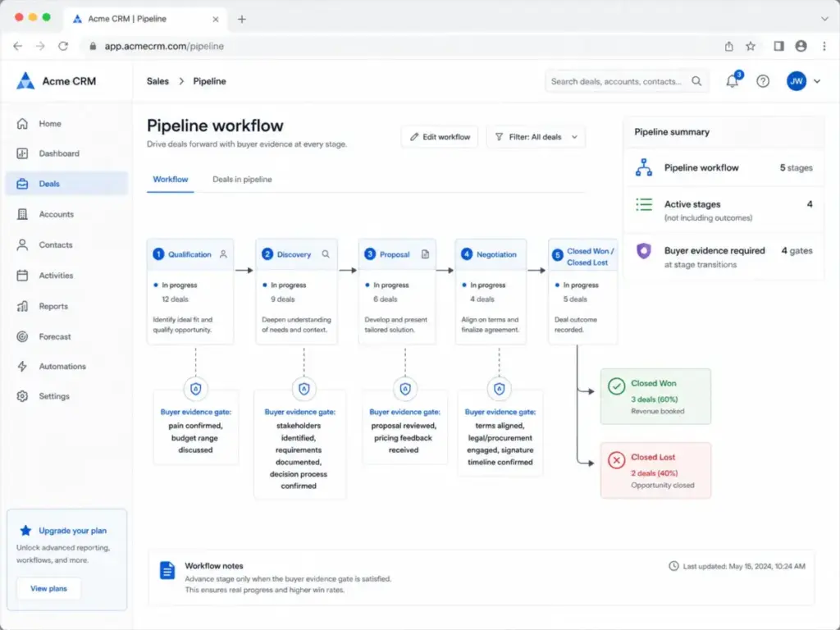840x630 pixels.
Task: Bookmark this page with the star
Action: click(751, 46)
